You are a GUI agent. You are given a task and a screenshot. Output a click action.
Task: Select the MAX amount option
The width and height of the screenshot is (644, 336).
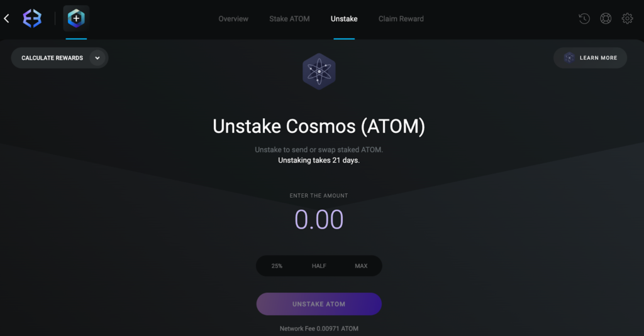coord(361,266)
